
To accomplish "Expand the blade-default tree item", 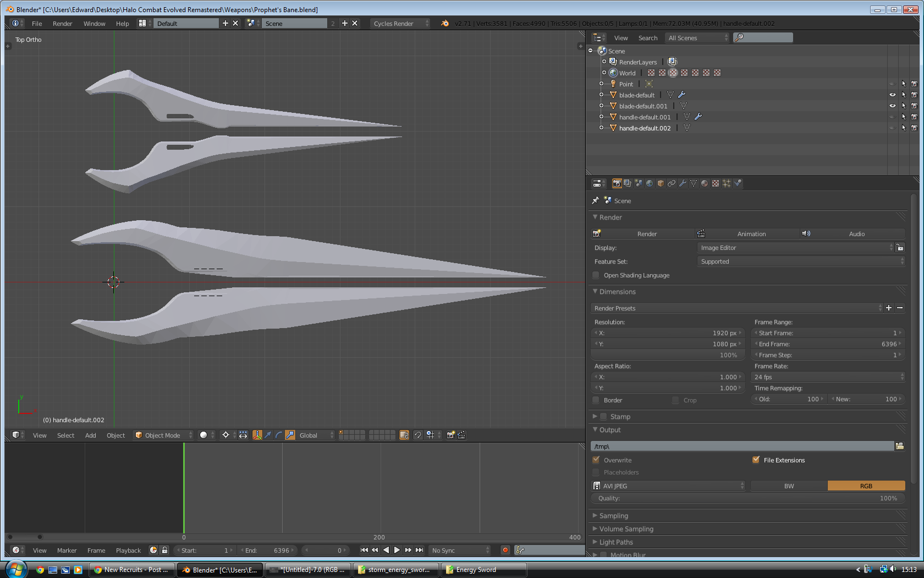I will pos(602,95).
